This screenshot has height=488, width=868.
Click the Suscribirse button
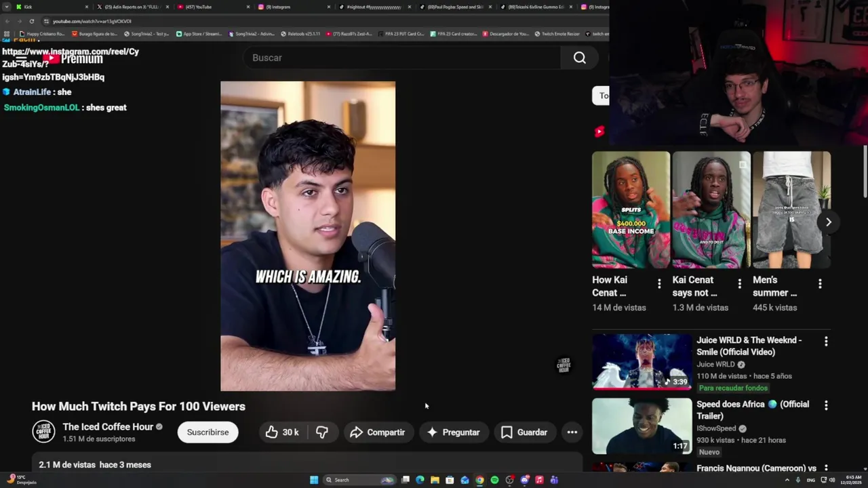208,432
